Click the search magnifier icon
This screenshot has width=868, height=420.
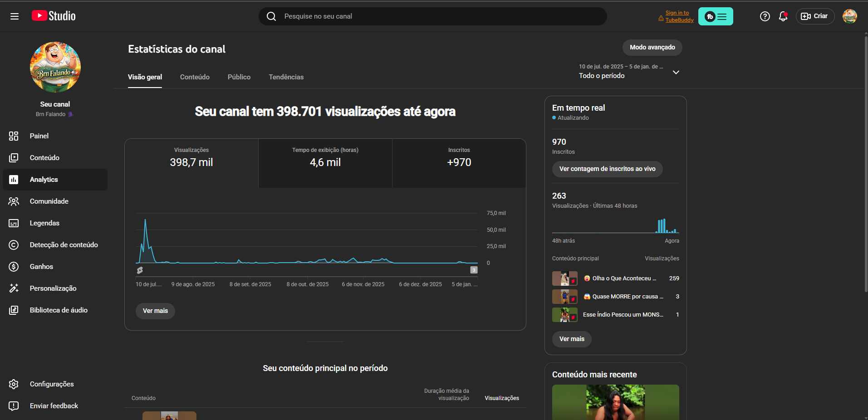point(271,16)
